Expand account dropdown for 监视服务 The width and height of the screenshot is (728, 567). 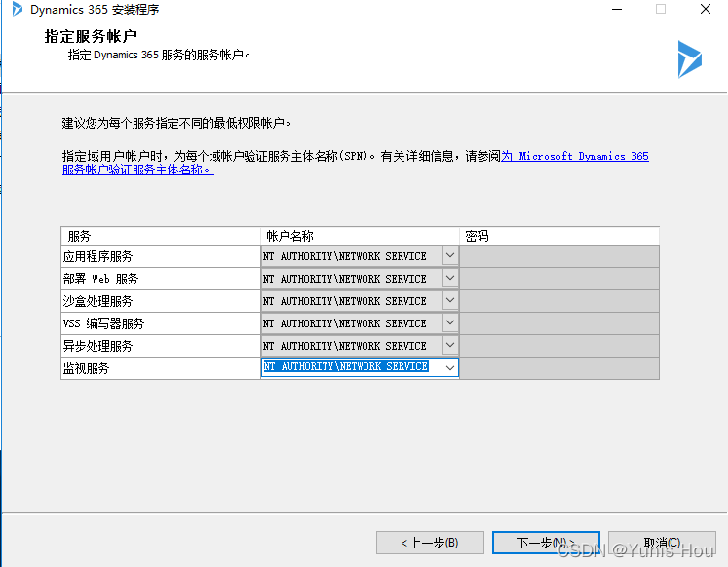(x=450, y=368)
